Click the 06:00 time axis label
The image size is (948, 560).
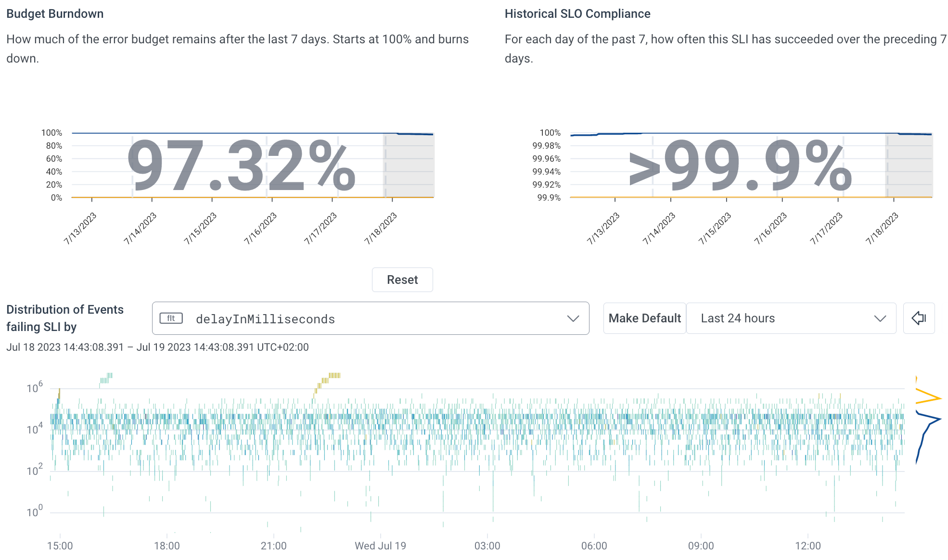click(x=594, y=546)
